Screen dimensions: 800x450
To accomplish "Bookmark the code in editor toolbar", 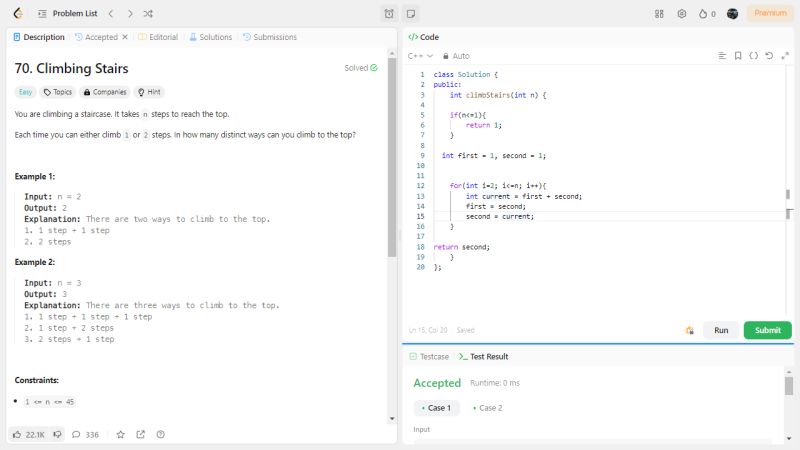I will [x=738, y=56].
